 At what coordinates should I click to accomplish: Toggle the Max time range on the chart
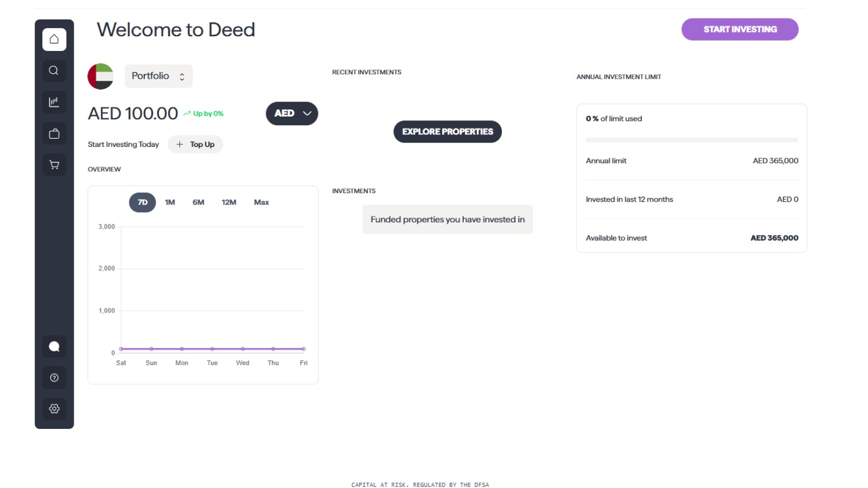tap(261, 202)
